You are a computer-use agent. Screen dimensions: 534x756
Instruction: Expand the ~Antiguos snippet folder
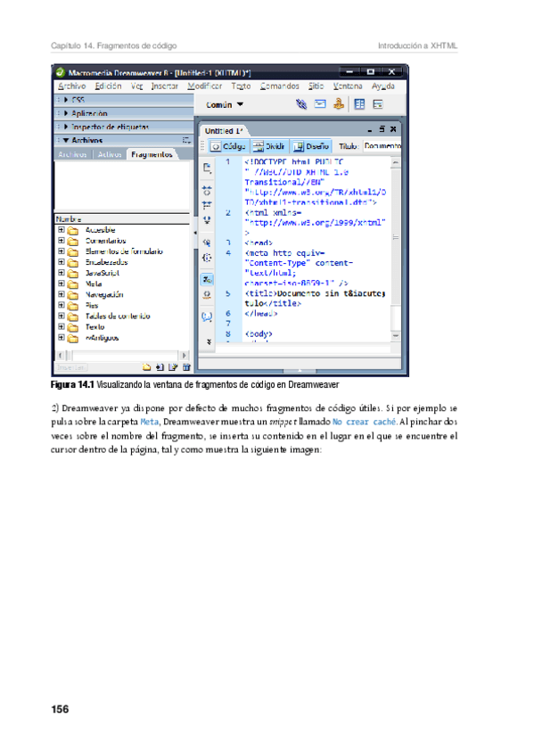(62, 337)
